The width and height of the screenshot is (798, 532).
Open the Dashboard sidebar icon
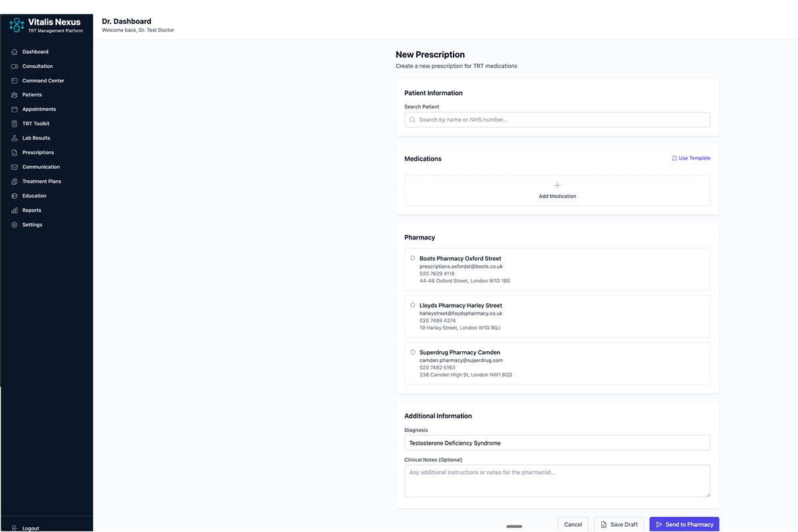pos(15,51)
